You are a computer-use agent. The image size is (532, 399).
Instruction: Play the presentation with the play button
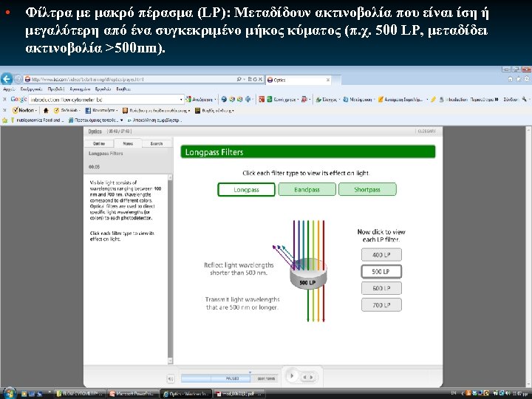pos(291,376)
